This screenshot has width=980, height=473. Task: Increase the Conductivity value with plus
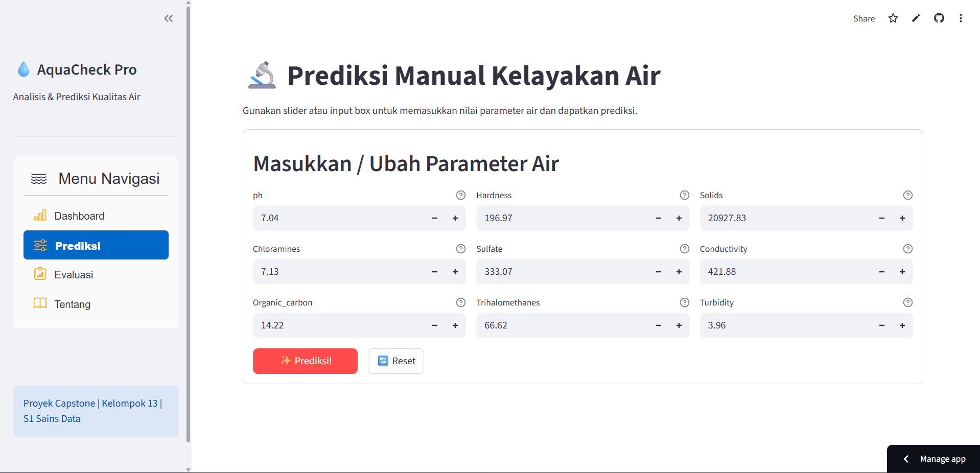click(x=902, y=272)
